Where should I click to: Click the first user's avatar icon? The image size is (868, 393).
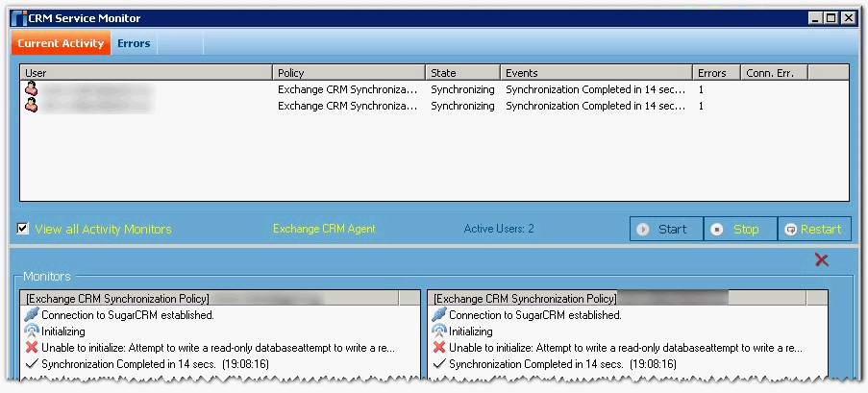(x=31, y=89)
